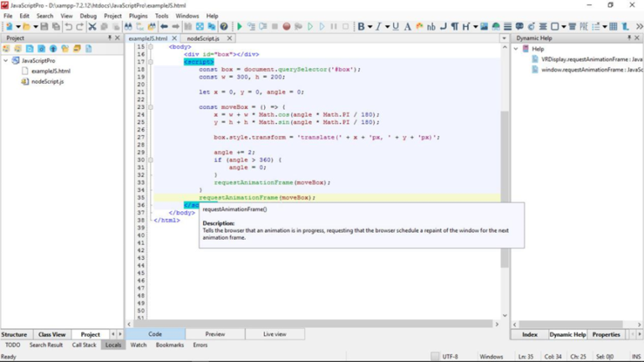644x362 pixels.
Task: Click the binoculars Find icon
Action: tap(128, 27)
